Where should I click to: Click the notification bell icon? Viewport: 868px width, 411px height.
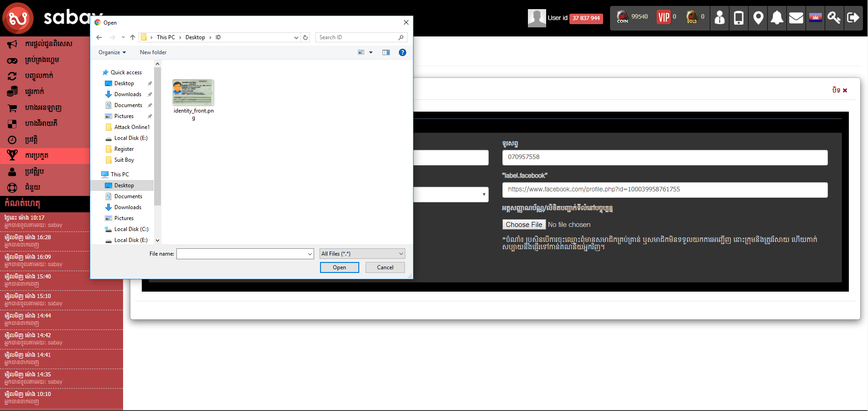point(777,18)
